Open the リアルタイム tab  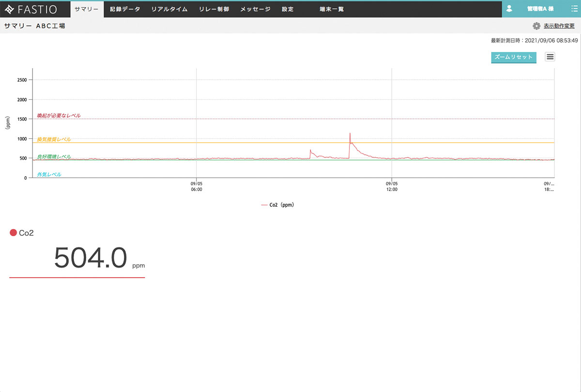[169, 9]
